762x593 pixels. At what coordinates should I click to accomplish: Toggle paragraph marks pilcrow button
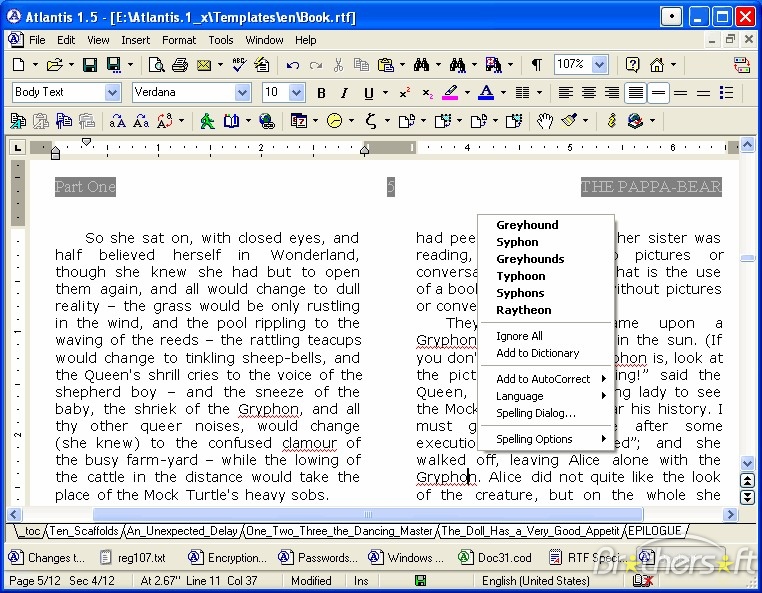point(537,64)
